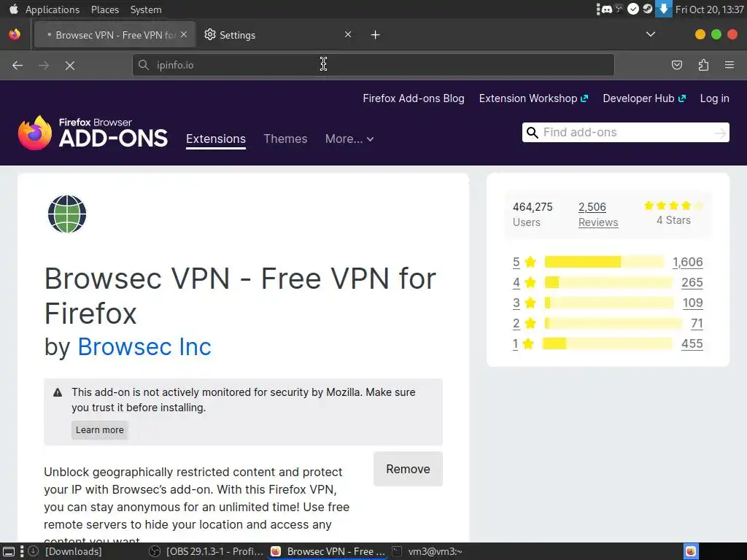
Task: Open 5-star reviews via the 5 link
Action: (516, 262)
